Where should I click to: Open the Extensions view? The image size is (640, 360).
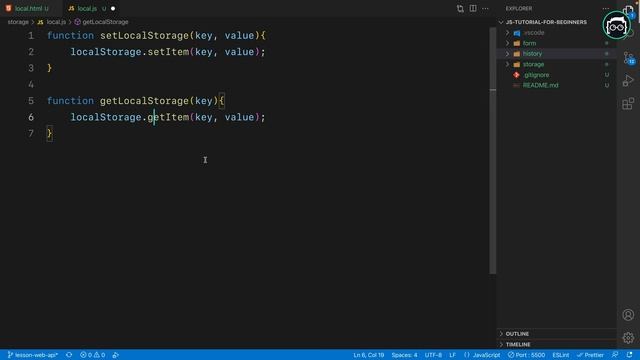point(628,104)
